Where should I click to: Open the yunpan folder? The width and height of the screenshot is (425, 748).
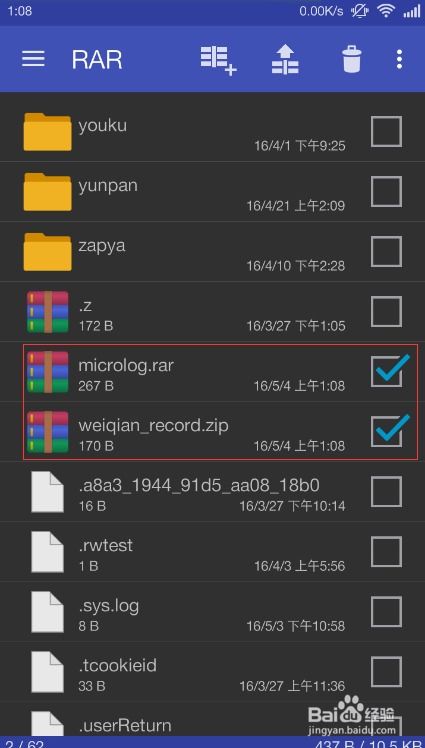pyautogui.click(x=212, y=192)
